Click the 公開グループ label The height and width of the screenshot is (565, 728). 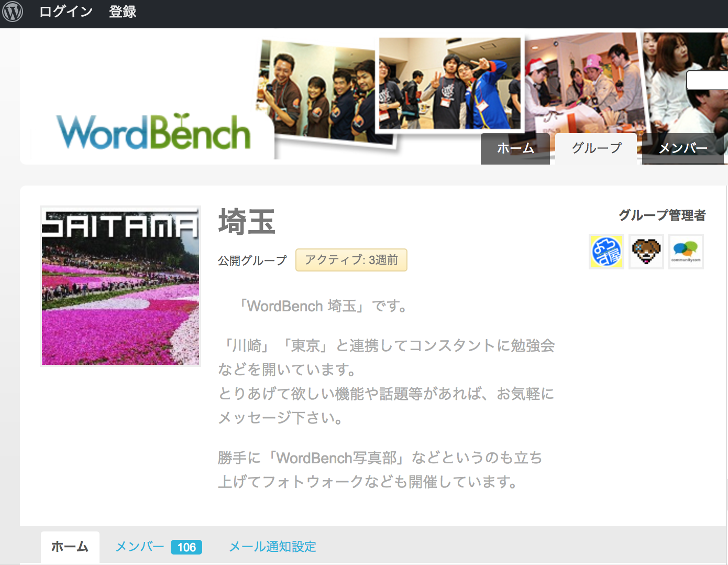point(252,260)
